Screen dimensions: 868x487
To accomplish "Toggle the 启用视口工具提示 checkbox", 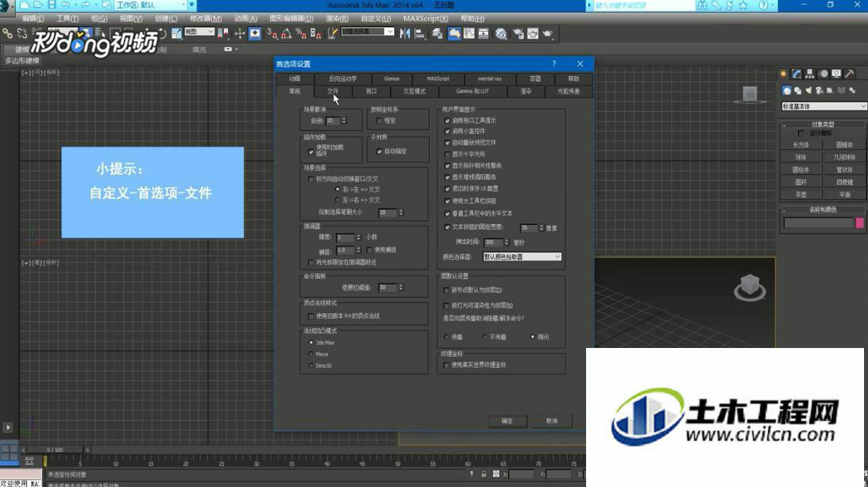I will click(x=447, y=120).
